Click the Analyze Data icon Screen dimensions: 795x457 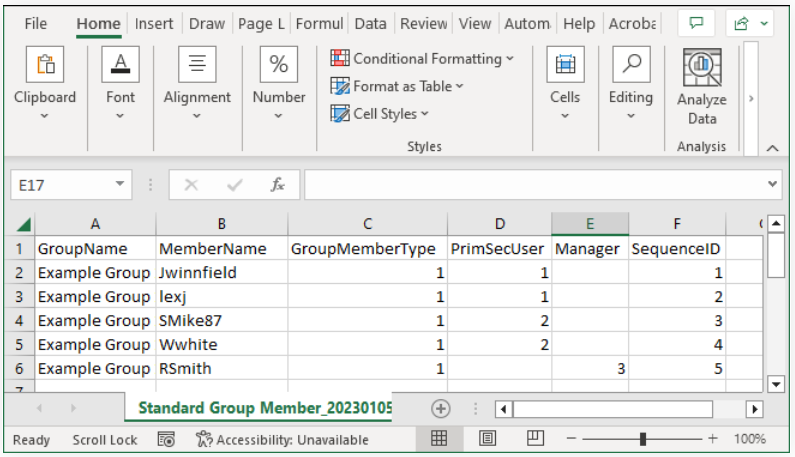coord(702,68)
